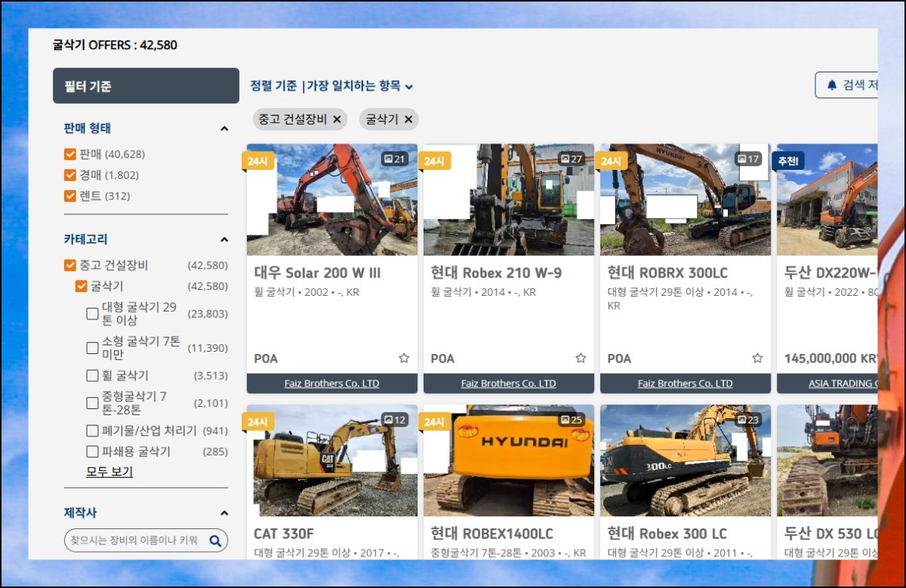This screenshot has width=906, height=588.
Task: View the Hyundai ROBEX1400LC photo
Action: coord(508,460)
